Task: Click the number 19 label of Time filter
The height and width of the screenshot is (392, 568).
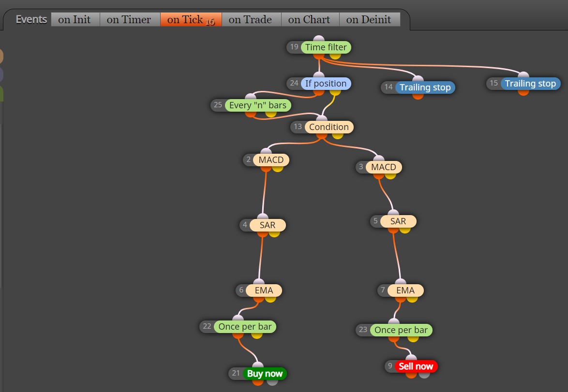Action: click(x=294, y=47)
